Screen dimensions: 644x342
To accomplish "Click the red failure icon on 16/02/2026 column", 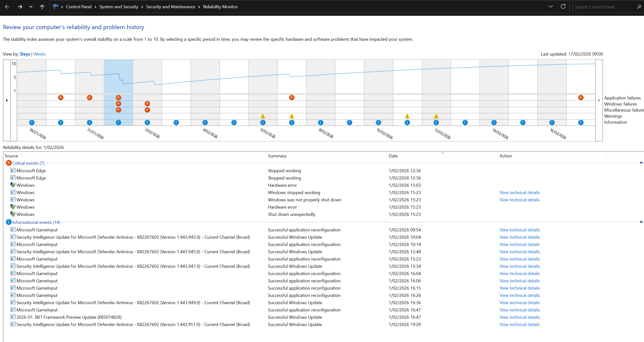I will (580, 98).
